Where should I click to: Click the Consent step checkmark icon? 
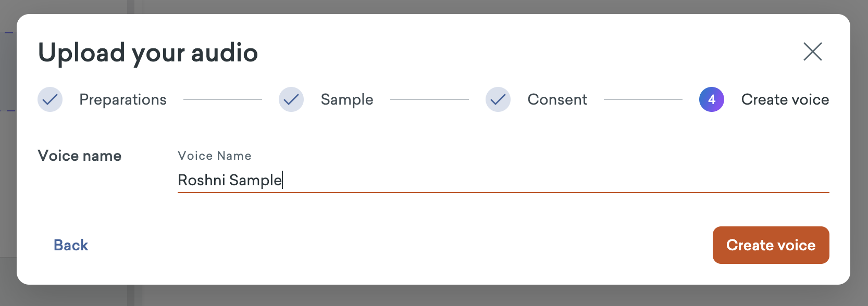498,99
